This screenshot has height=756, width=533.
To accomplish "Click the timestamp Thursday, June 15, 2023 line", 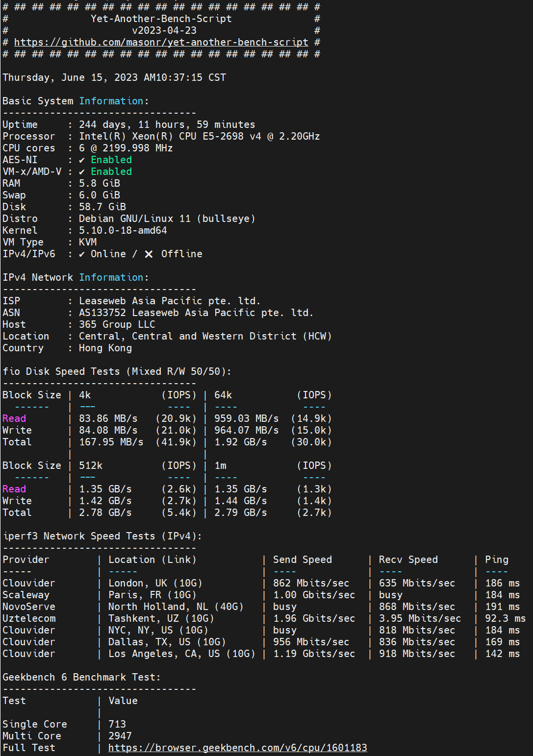I will [x=114, y=78].
